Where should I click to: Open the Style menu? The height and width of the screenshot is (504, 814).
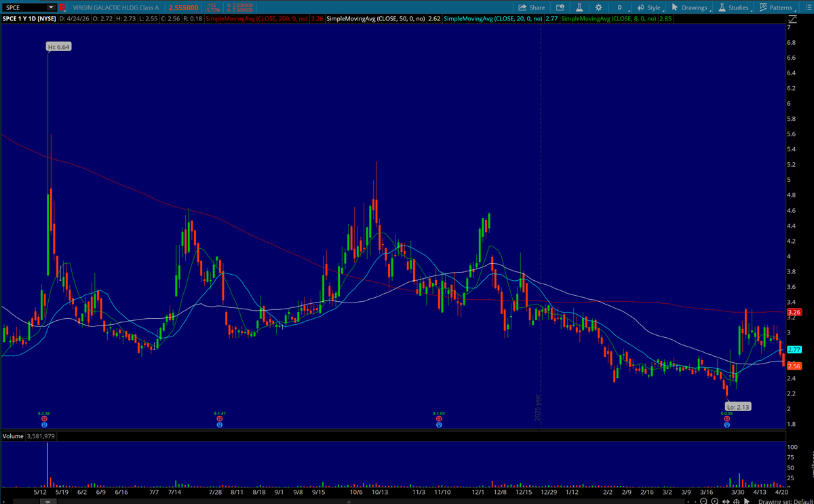pos(649,7)
